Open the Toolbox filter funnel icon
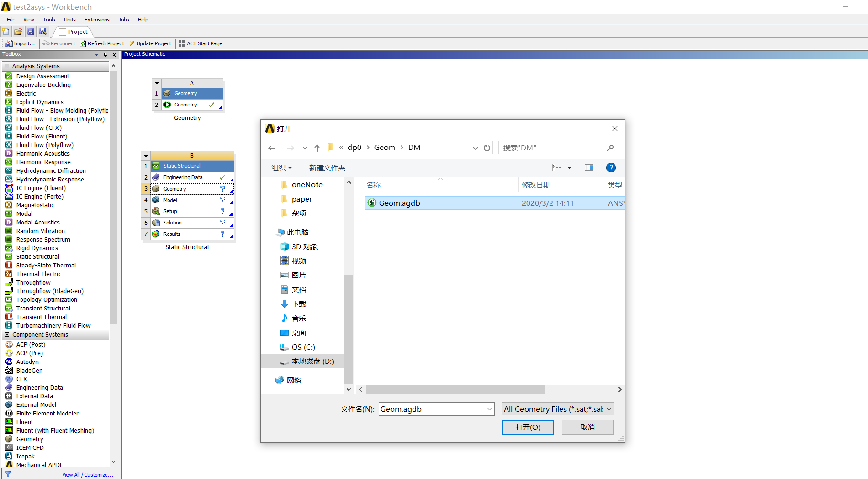Image resolution: width=868 pixels, height=479 pixels. [x=8, y=474]
